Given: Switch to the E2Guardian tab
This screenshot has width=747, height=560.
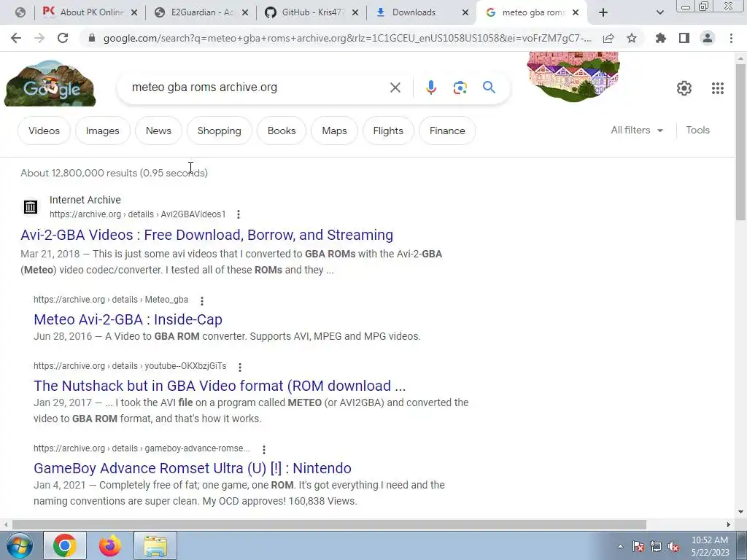Looking at the screenshot, I should (201, 12).
